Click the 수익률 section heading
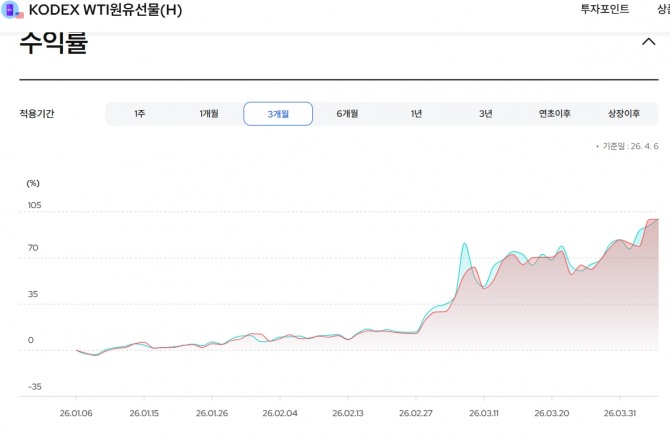The height and width of the screenshot is (440, 670). 52,44
